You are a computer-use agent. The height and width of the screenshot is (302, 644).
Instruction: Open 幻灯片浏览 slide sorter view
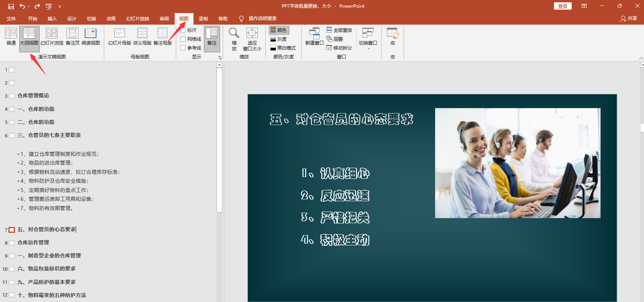click(52, 37)
